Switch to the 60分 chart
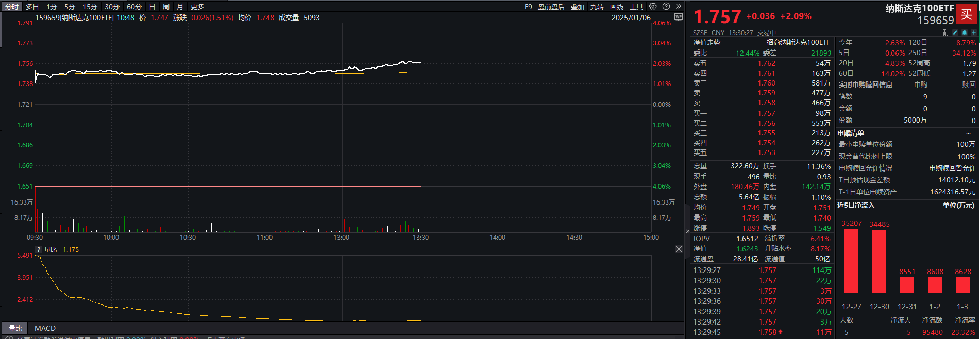The width and height of the screenshot is (980, 339). [x=134, y=7]
